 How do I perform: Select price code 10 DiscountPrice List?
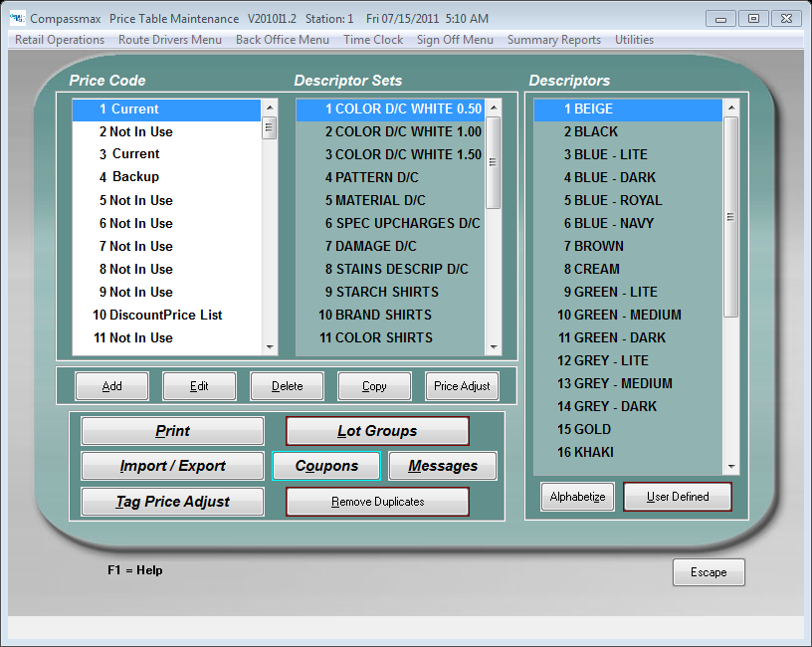[x=157, y=315]
